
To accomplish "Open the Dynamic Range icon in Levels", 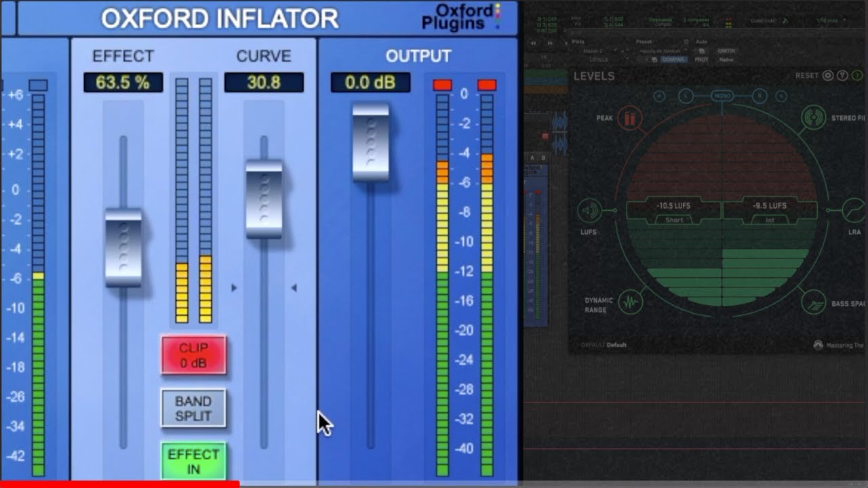I will (631, 301).
